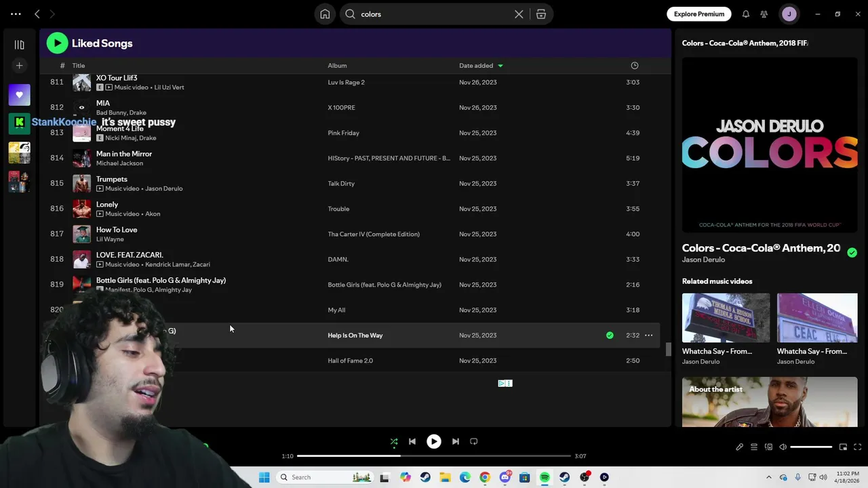Click the Colors album artwork
The image size is (868, 488).
(x=770, y=146)
